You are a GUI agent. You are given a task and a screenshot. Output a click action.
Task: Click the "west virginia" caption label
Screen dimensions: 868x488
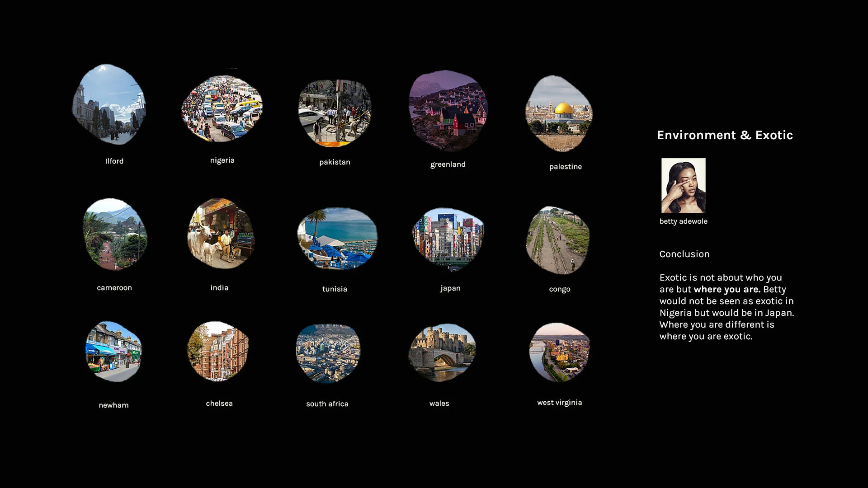click(559, 403)
